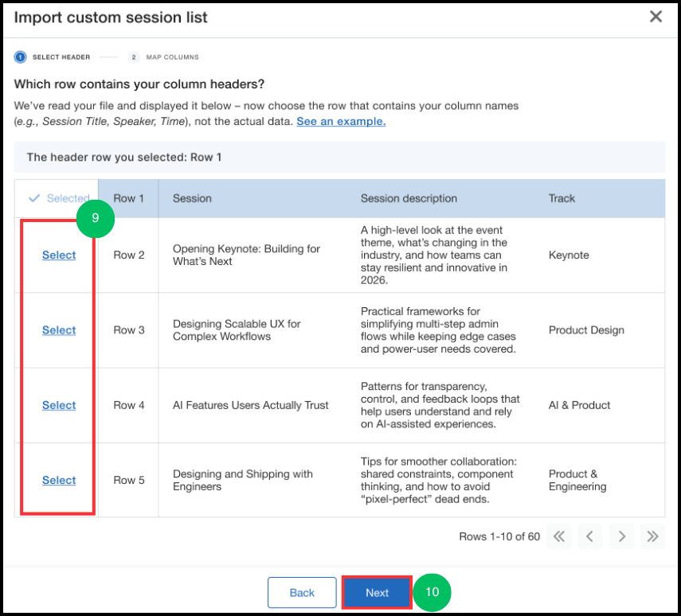Select Row 4 as the header row
Screen dimensions: 681x616
pyautogui.click(x=59, y=405)
